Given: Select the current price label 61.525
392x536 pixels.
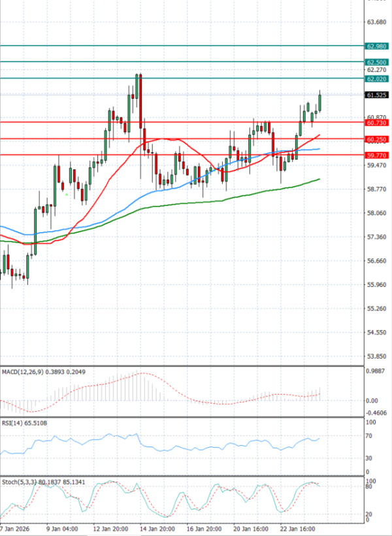Looking at the screenshot, I should coord(378,95).
